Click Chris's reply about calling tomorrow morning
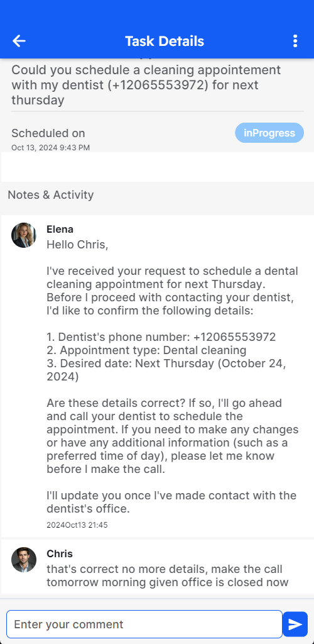 (167, 576)
